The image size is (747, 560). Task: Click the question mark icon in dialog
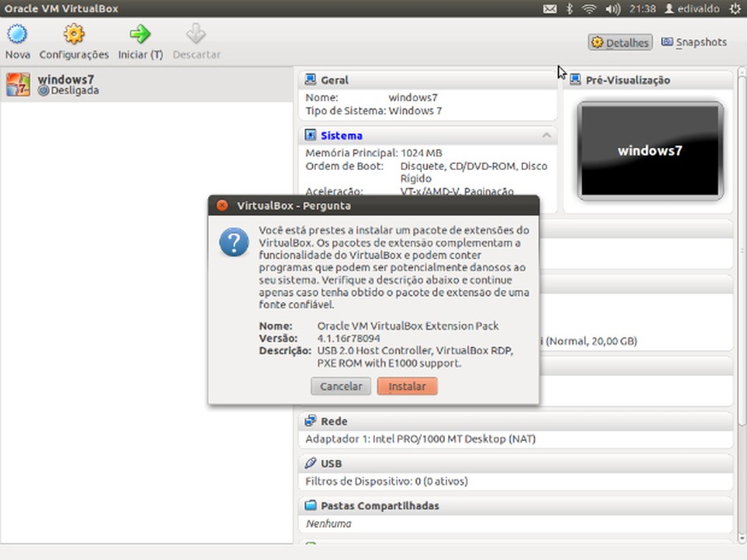click(234, 242)
